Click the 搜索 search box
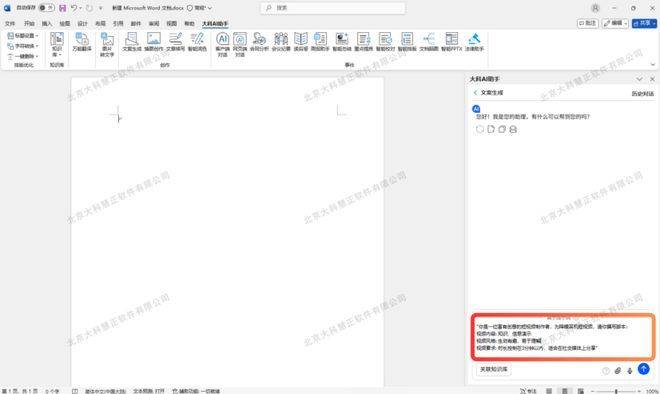 click(x=333, y=8)
